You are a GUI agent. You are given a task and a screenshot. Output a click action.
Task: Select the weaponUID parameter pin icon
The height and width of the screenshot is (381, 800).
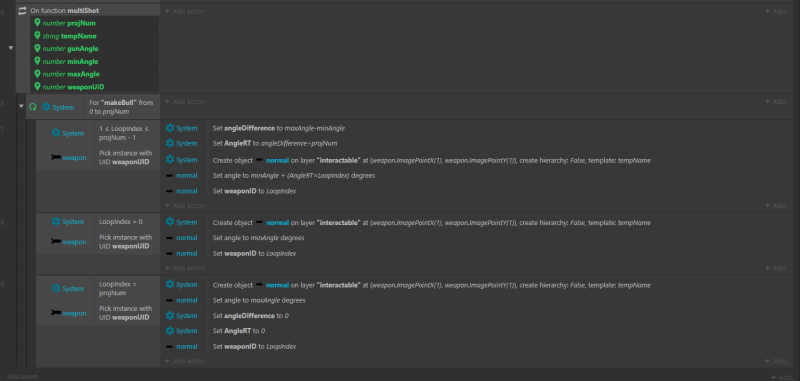point(37,87)
